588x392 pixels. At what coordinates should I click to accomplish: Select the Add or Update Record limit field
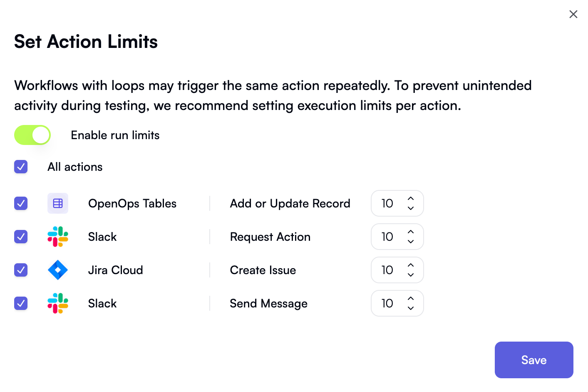[x=389, y=203]
